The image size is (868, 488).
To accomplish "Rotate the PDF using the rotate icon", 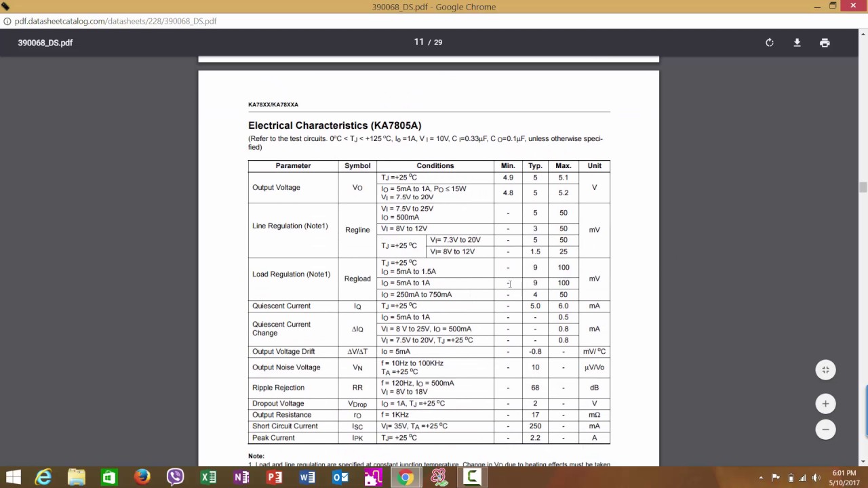I will click(x=770, y=43).
